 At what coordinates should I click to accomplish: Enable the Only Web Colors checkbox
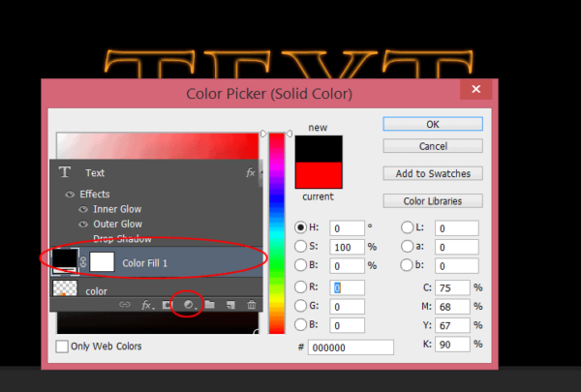pos(63,347)
